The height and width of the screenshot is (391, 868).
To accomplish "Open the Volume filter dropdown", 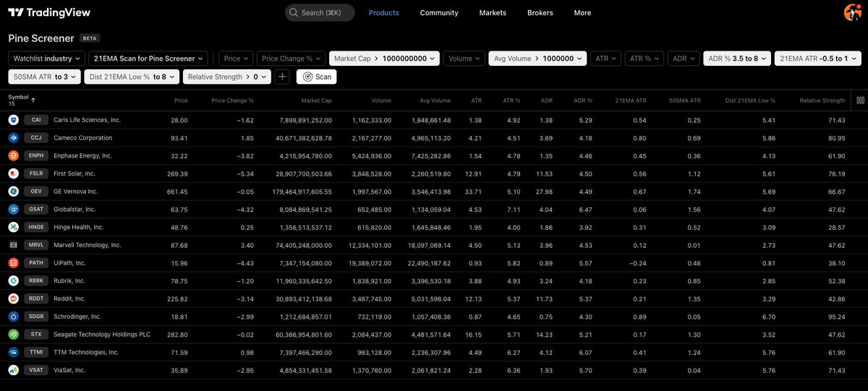I will tap(464, 59).
